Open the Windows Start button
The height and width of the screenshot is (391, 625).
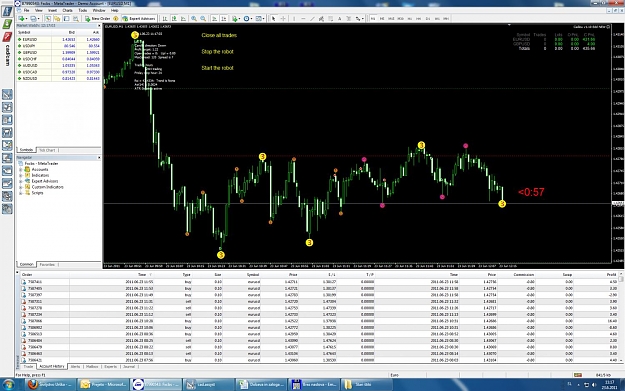pos(8,385)
